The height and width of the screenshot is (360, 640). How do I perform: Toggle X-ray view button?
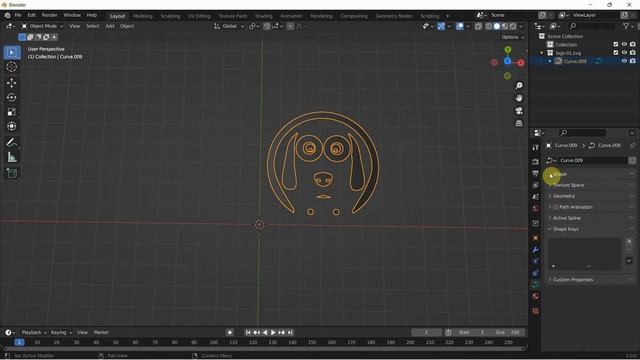click(x=478, y=26)
